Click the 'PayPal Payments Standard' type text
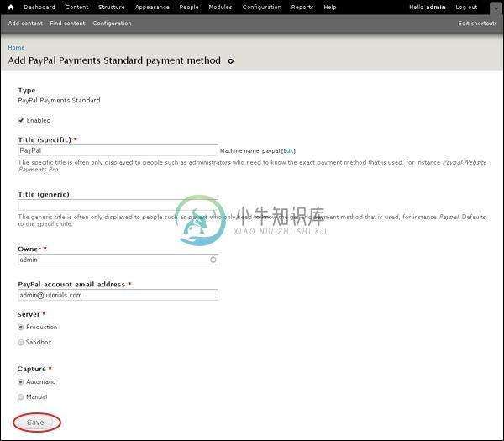Viewport: 504px width, 441px height. (59, 101)
